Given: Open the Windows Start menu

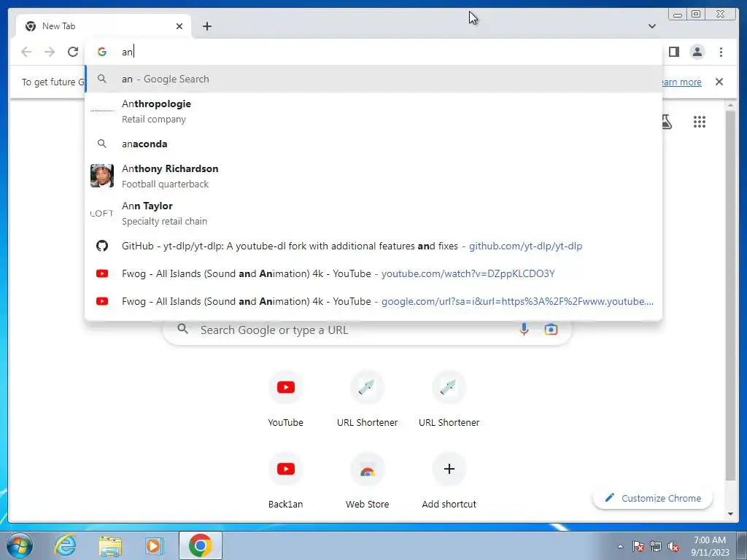Looking at the screenshot, I should coord(19,545).
